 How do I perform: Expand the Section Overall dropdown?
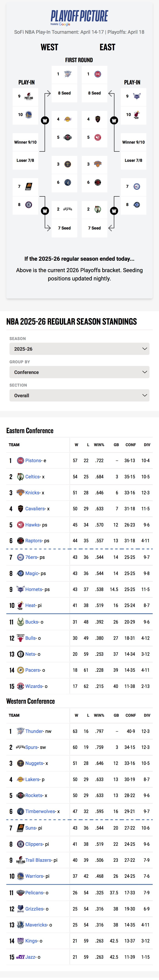79,395
